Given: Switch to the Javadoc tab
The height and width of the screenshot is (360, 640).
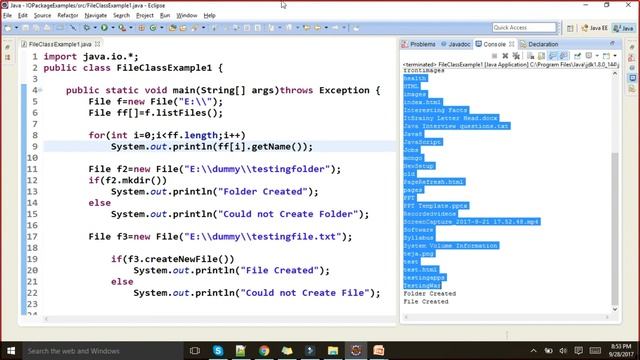Looking at the screenshot, I should pos(456,44).
